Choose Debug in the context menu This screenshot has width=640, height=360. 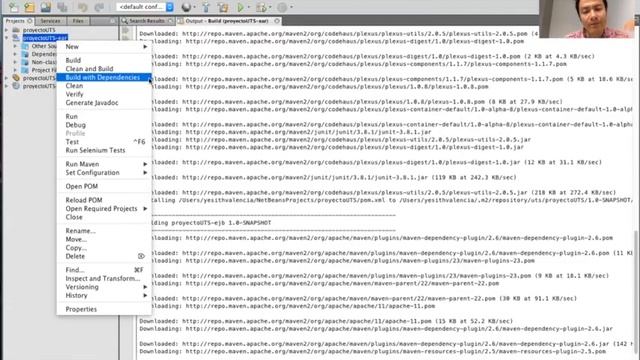pyautogui.click(x=104, y=125)
